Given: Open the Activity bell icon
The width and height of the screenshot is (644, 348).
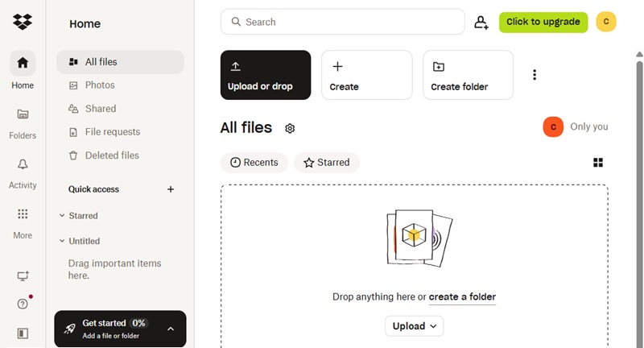Looking at the screenshot, I should pyautogui.click(x=23, y=164).
